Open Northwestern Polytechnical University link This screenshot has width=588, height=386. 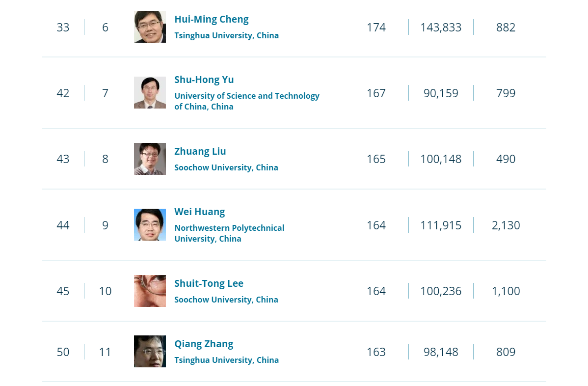pos(230,233)
